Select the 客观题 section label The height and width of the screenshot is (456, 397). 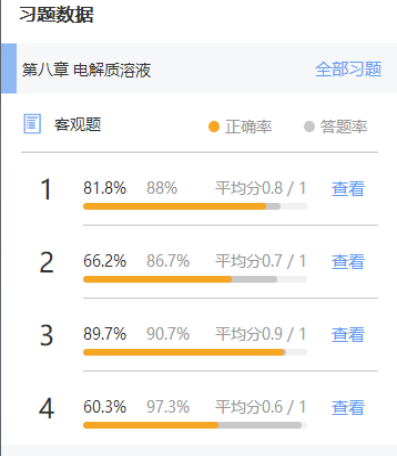78,125
